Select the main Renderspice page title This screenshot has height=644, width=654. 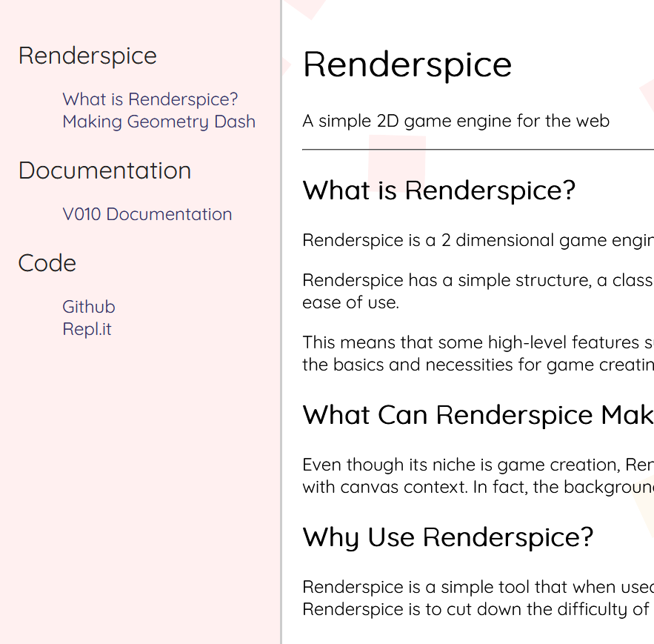[x=407, y=64]
